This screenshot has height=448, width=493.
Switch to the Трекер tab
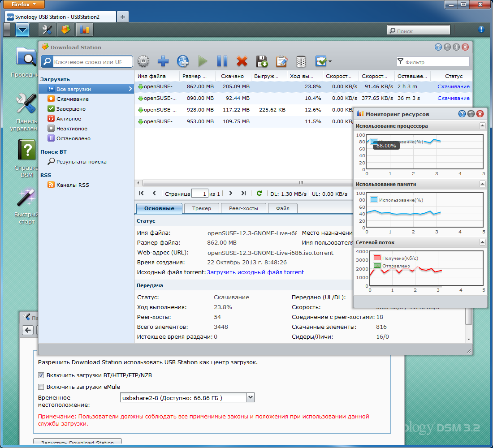coord(202,208)
